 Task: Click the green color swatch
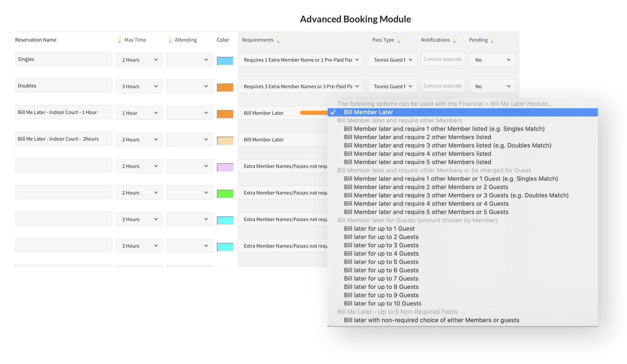point(225,194)
